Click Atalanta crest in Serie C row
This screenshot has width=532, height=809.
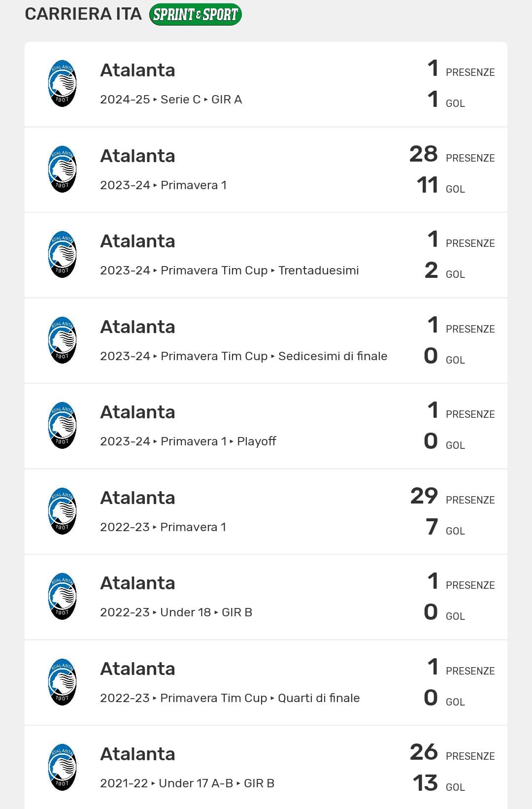click(62, 84)
